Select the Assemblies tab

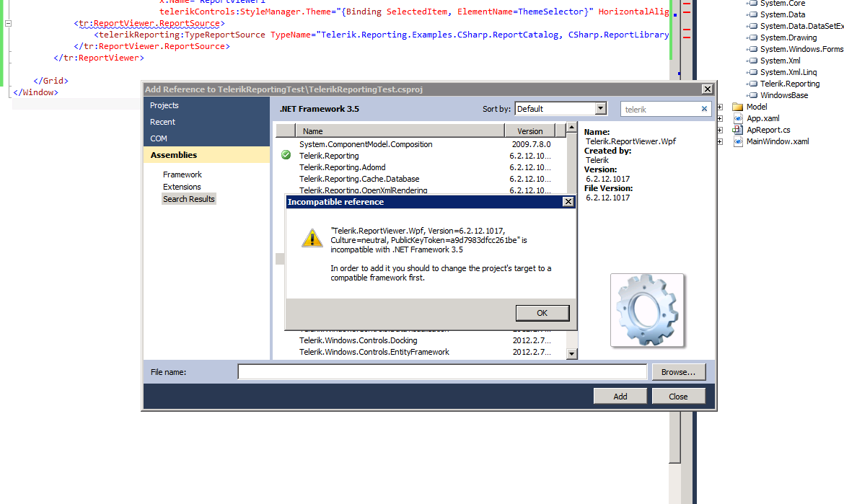pyautogui.click(x=207, y=155)
